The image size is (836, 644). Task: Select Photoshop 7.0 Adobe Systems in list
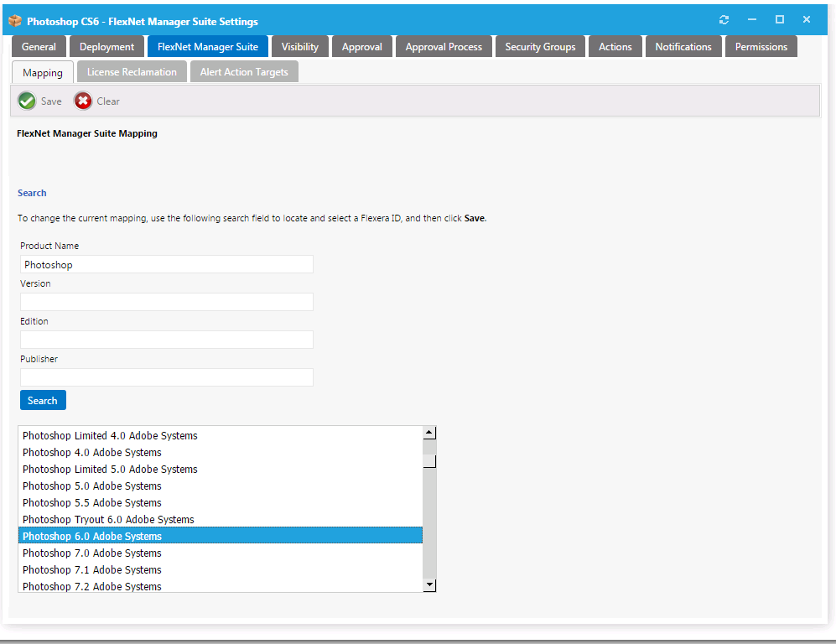[x=92, y=553]
